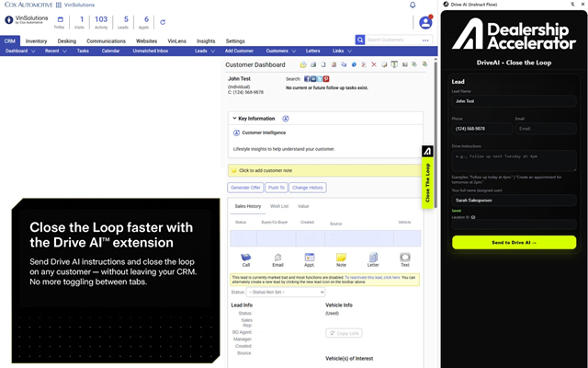
Task: Select the Sales History tab
Action: (x=247, y=206)
